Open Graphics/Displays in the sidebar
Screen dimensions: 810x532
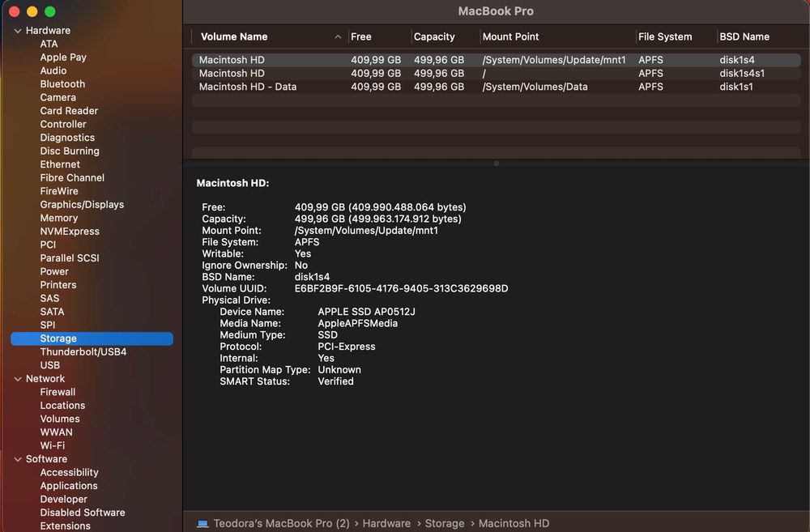pos(82,205)
